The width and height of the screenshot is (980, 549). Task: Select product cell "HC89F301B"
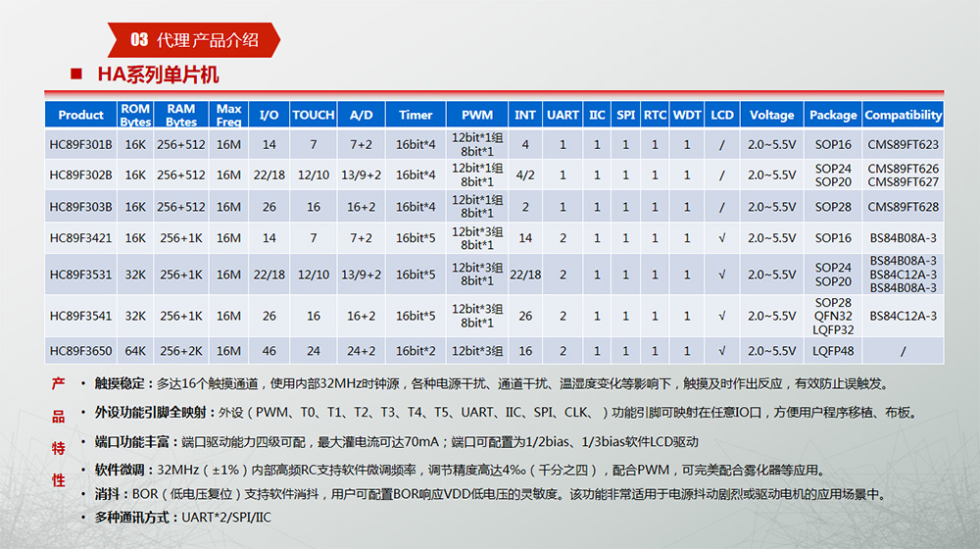80,144
